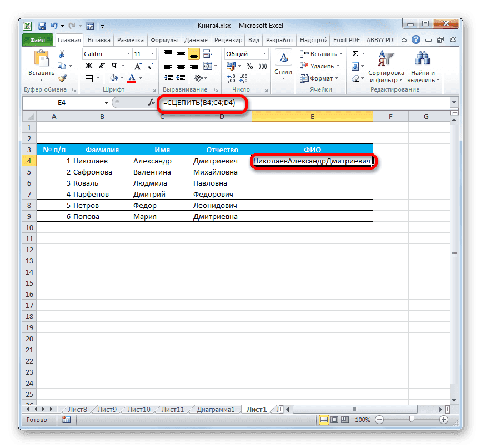The image size is (481, 448).
Task: Apply bold formatting with the Ж icon
Action: 88,66
